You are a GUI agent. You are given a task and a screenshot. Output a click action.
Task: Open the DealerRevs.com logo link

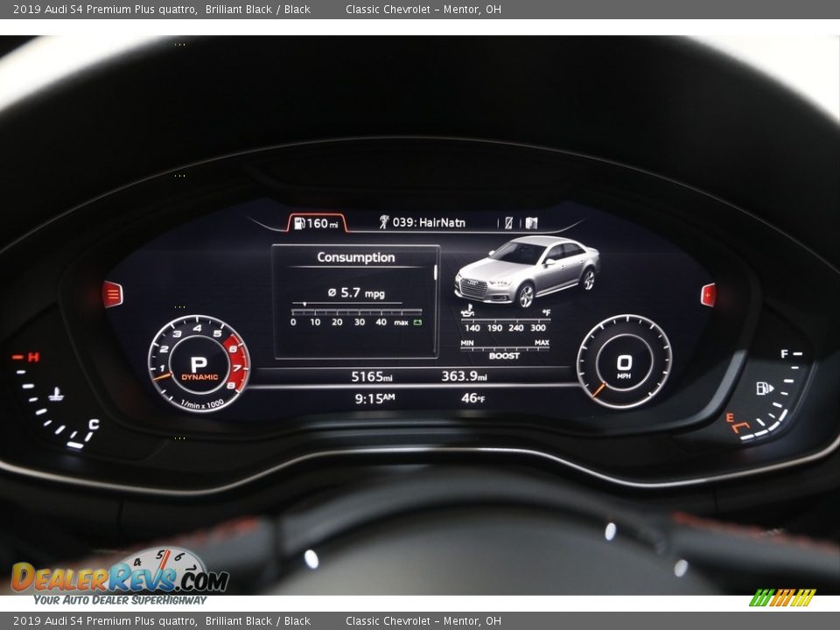(x=120, y=577)
